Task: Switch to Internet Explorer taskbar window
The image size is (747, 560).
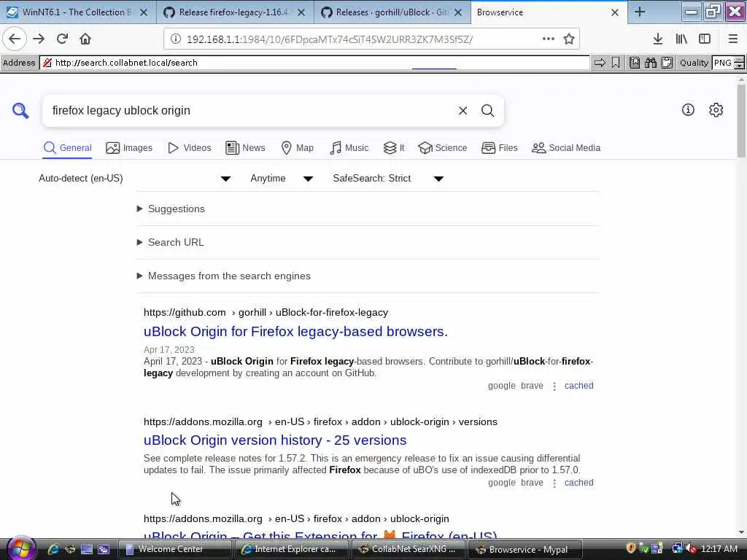Action: click(293, 550)
